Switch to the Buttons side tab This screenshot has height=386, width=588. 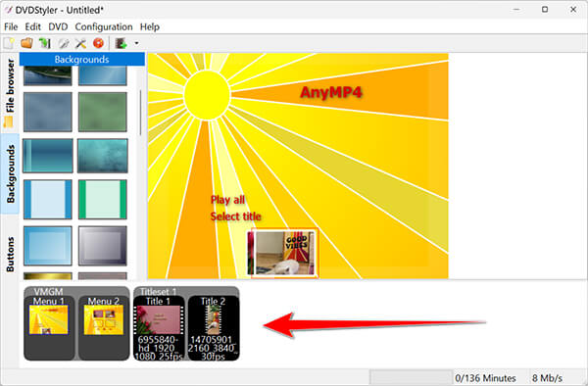pyautogui.click(x=10, y=254)
